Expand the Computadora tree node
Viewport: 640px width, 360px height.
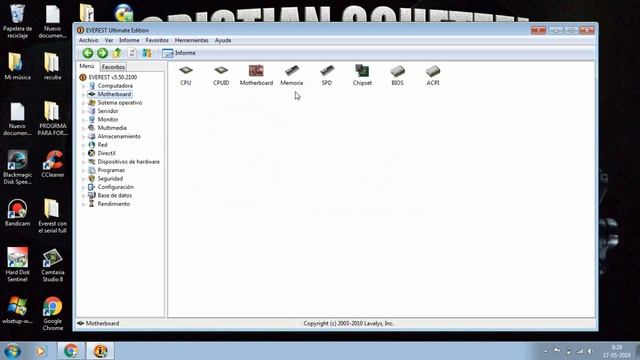point(84,86)
